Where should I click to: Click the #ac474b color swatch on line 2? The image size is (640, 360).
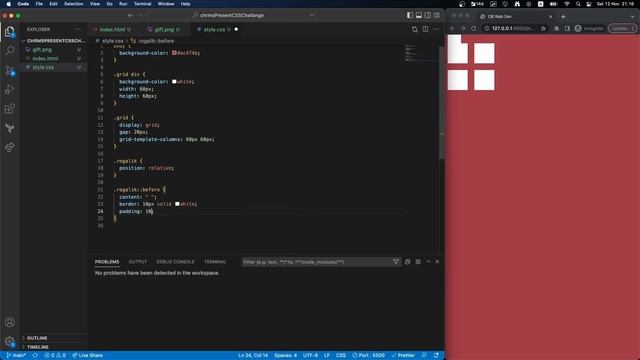tap(174, 53)
